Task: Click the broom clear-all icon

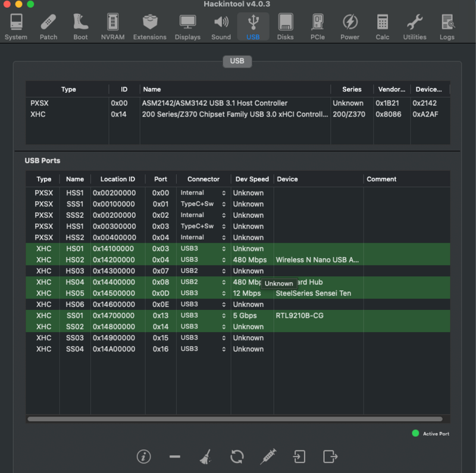Action: tap(205, 456)
